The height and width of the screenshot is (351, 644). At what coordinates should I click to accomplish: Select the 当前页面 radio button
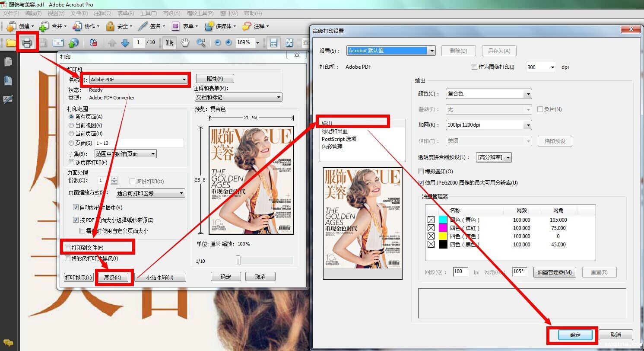coord(72,134)
